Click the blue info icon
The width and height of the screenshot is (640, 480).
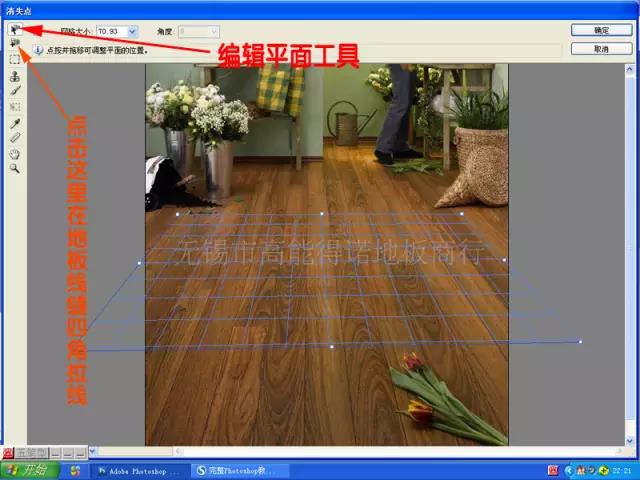(x=38, y=50)
